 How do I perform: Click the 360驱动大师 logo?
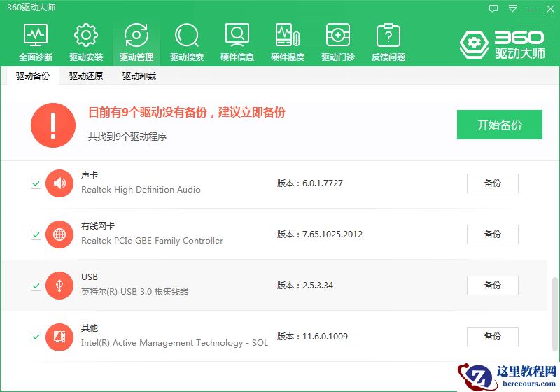[502, 45]
